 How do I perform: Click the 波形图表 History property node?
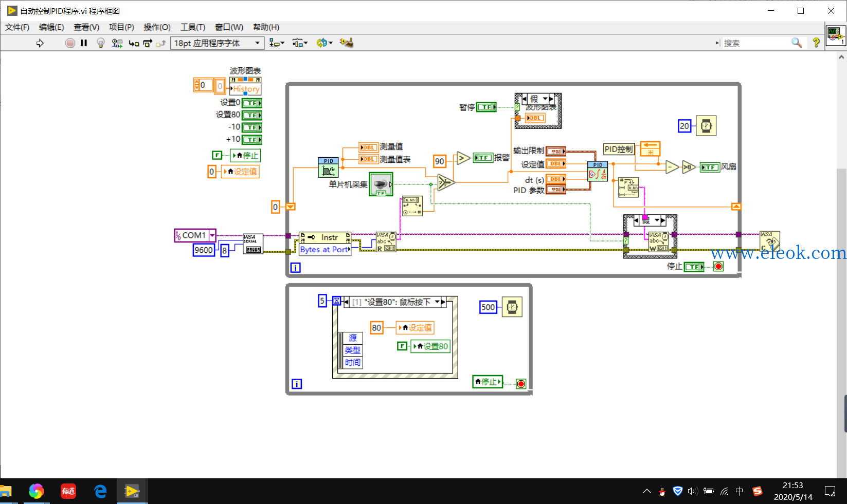pyautogui.click(x=245, y=86)
